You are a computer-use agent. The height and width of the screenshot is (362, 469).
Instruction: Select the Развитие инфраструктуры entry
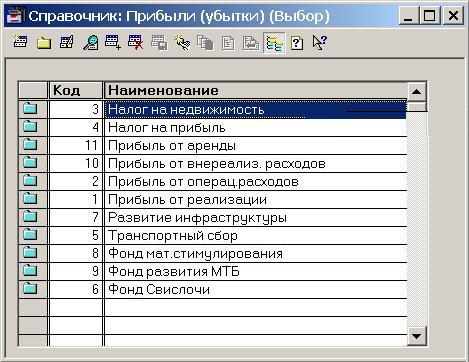point(256,218)
